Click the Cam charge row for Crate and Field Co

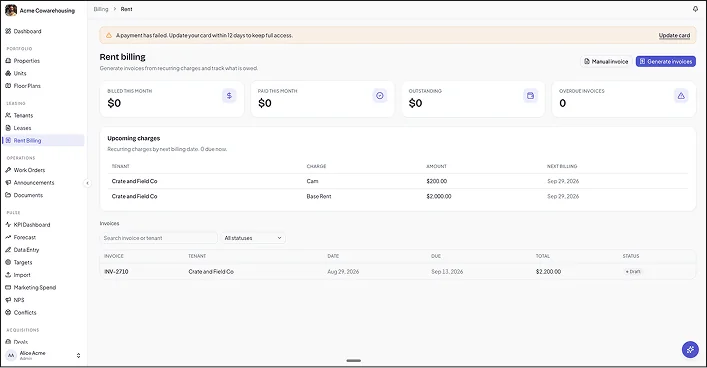[x=397, y=181]
